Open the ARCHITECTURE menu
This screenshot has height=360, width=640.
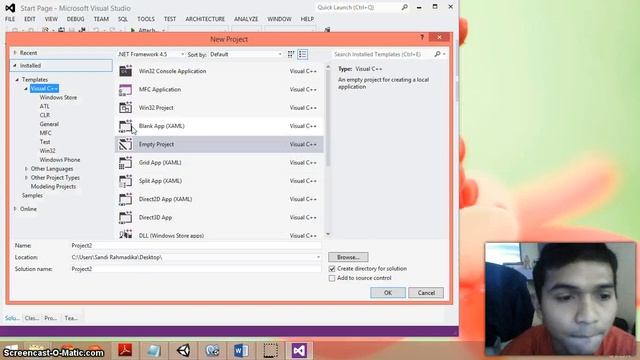pos(205,19)
